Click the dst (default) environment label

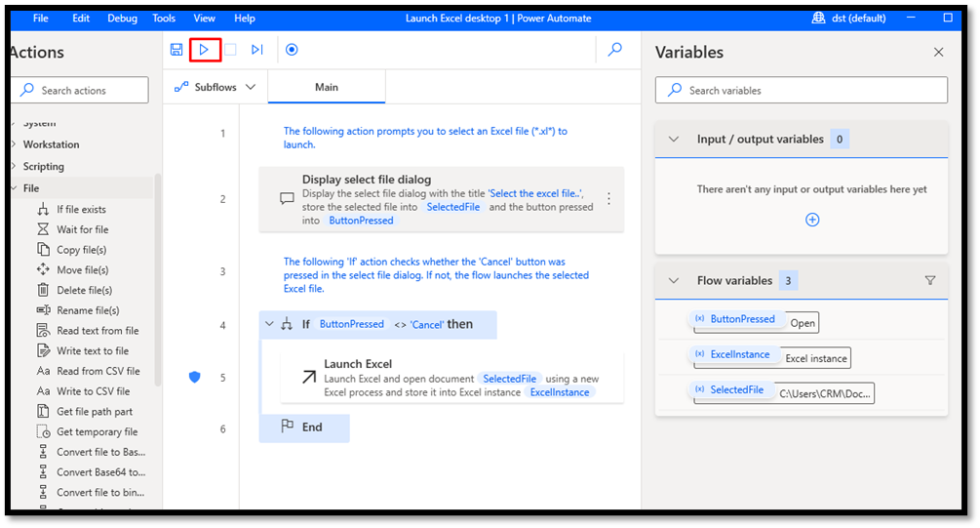858,19
